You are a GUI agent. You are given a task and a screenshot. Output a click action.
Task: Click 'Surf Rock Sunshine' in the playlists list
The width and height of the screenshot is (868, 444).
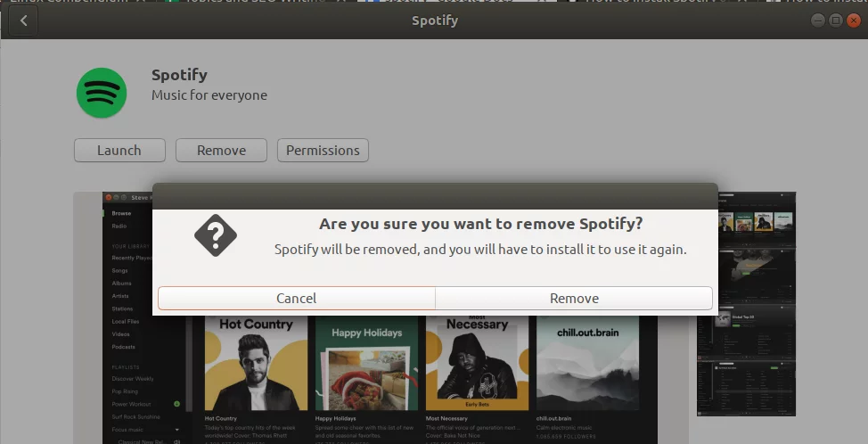click(136, 417)
